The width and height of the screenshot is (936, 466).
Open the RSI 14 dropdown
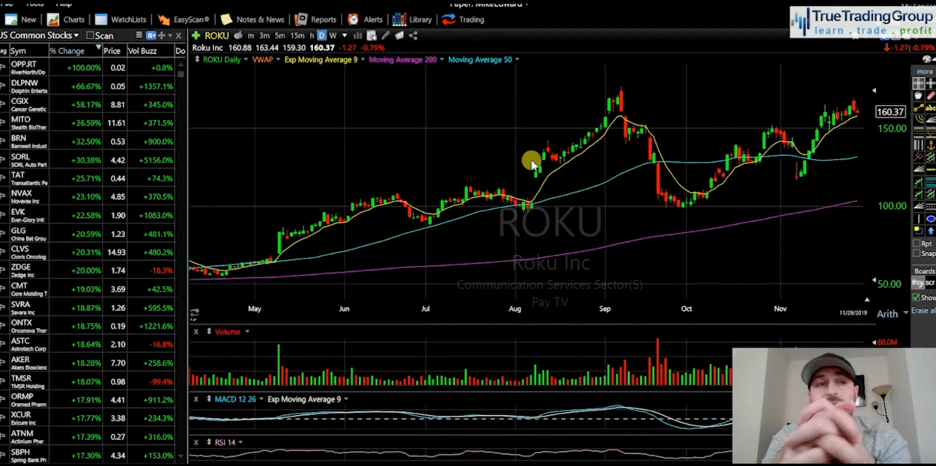click(241, 443)
